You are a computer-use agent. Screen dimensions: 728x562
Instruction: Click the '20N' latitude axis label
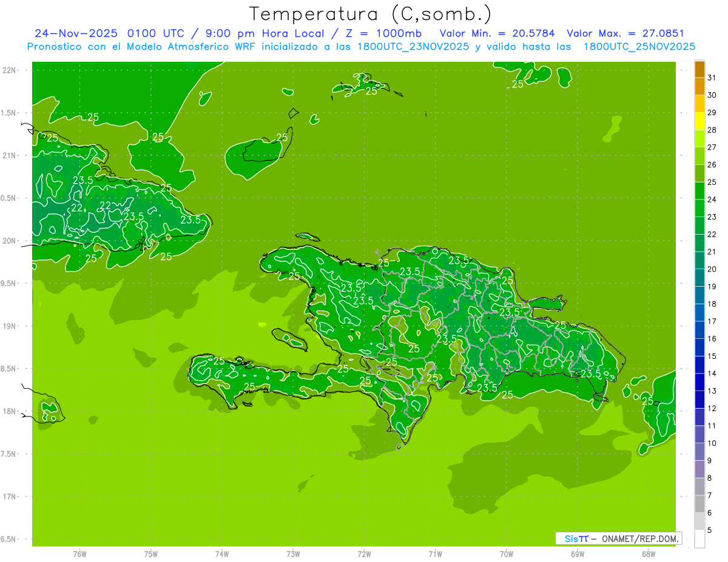tap(10, 241)
